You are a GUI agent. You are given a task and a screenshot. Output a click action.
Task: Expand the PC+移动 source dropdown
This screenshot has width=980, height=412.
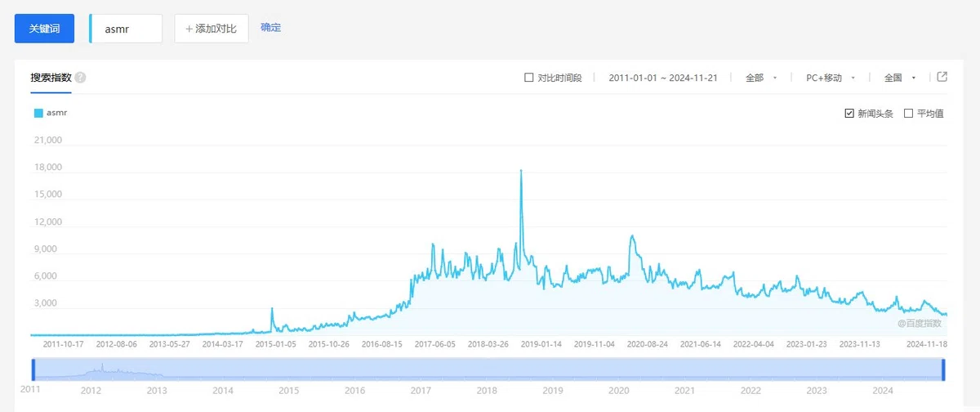pos(830,78)
